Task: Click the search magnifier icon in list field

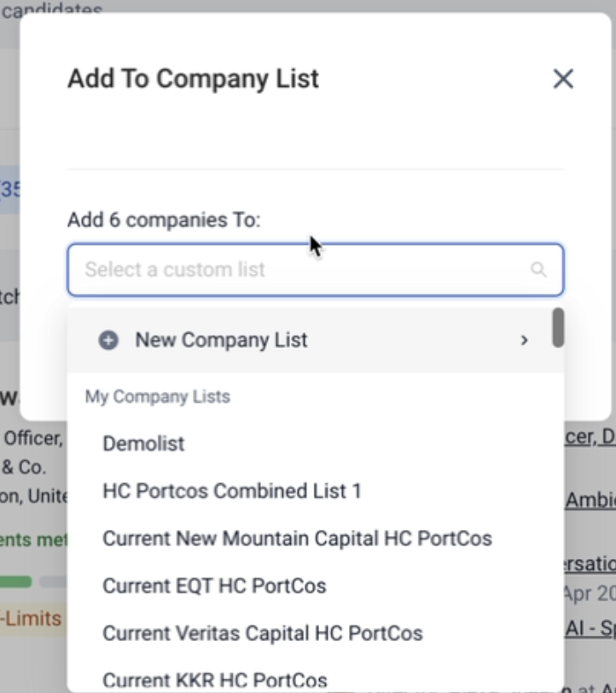Action: (x=538, y=270)
